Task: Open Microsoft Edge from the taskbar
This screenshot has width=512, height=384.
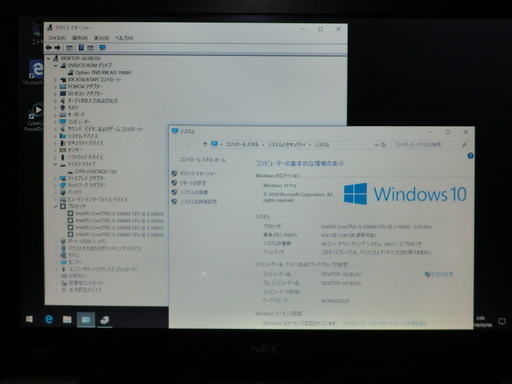Action: [49, 320]
